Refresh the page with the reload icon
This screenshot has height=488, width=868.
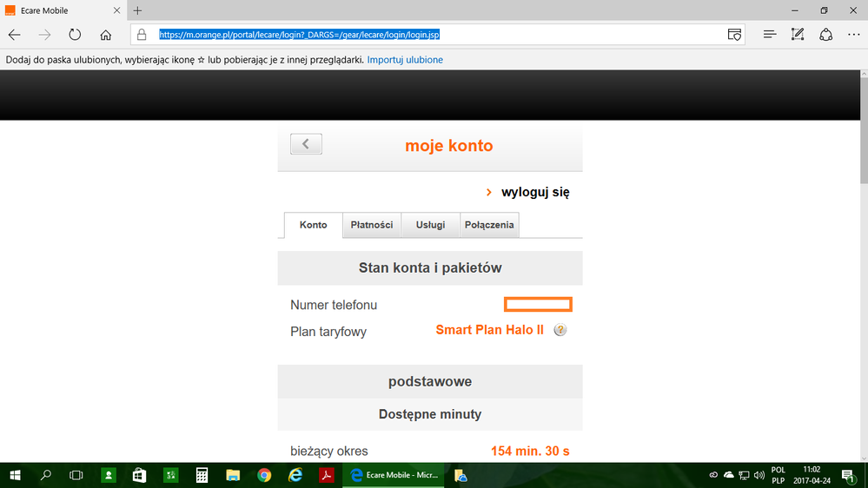coord(75,35)
